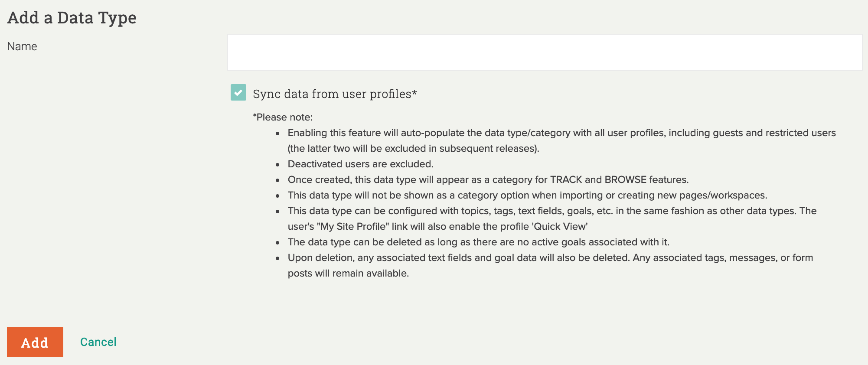
Task: Click the Name text input field
Action: 545,52
